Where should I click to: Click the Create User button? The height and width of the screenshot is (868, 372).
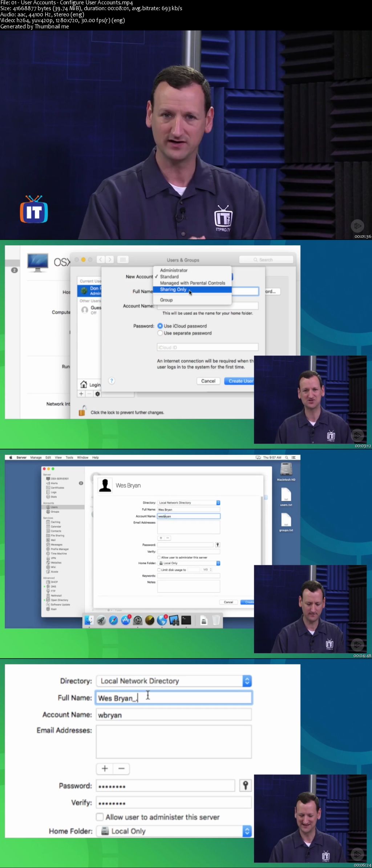click(240, 381)
